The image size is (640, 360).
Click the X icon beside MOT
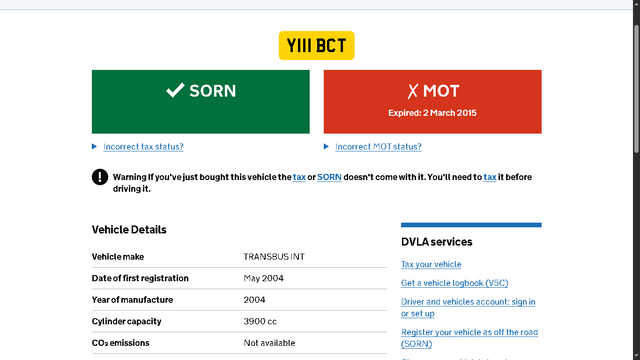click(x=413, y=91)
